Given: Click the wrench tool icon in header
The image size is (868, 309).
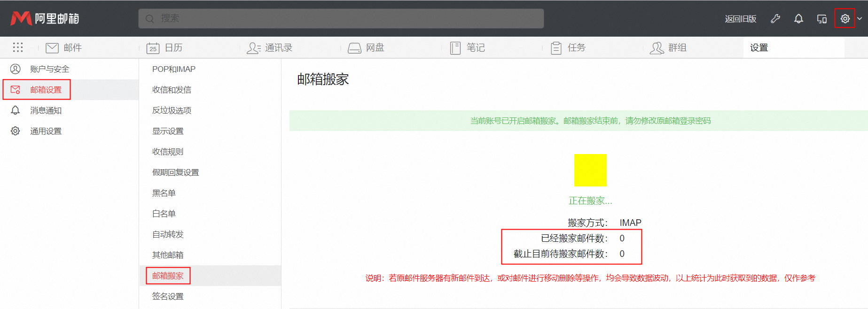Looking at the screenshot, I should (775, 19).
